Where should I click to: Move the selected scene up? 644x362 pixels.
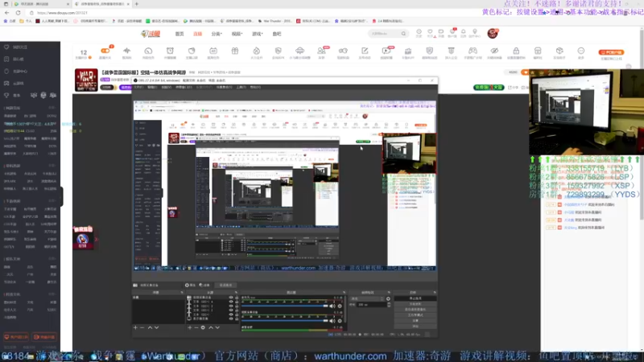(x=150, y=327)
